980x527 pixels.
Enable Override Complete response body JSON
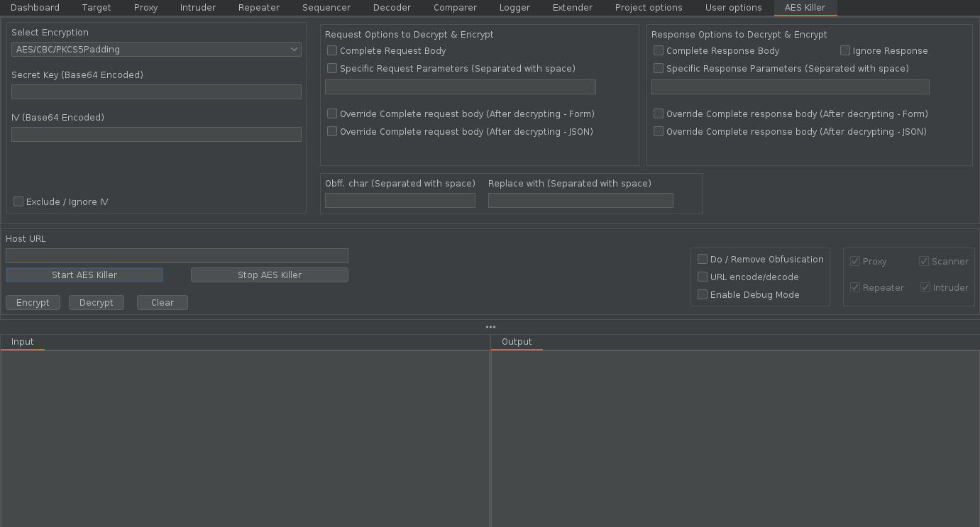click(659, 131)
